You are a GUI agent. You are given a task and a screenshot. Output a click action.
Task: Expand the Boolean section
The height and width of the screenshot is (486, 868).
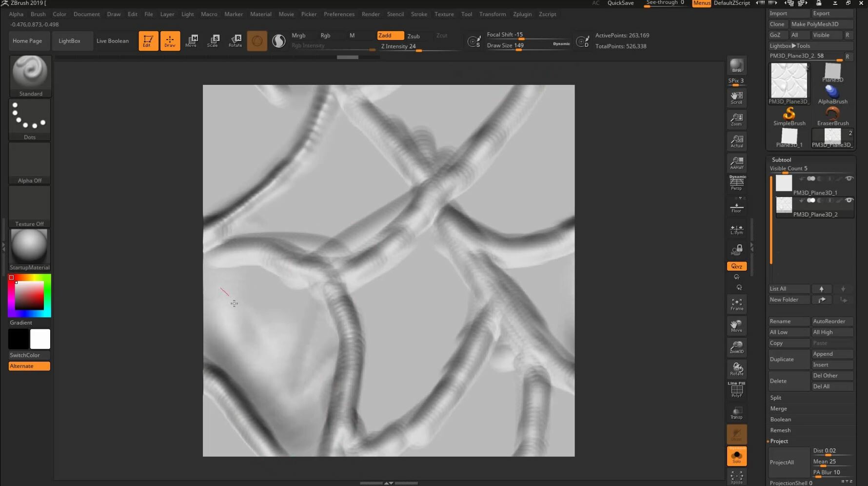780,420
